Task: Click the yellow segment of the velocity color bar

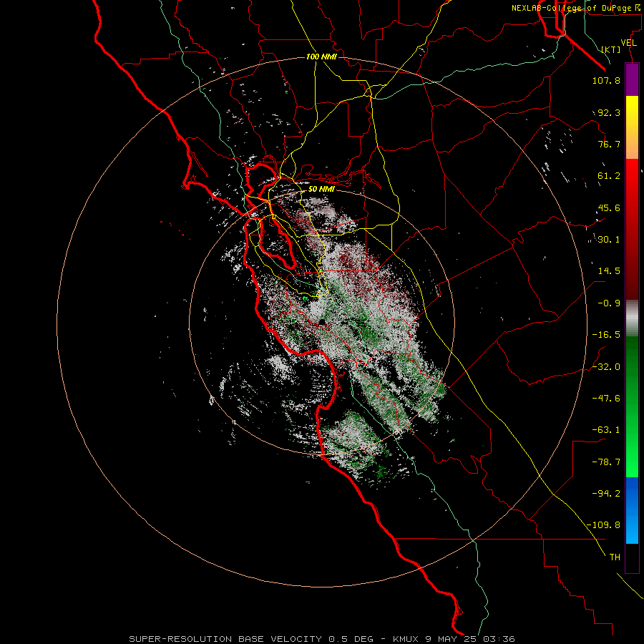Action: tap(632, 127)
